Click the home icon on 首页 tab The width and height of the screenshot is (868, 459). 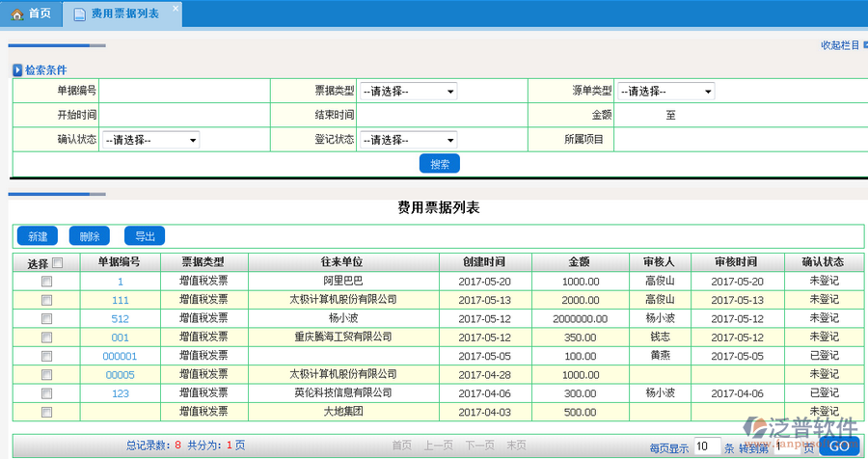click(x=16, y=13)
